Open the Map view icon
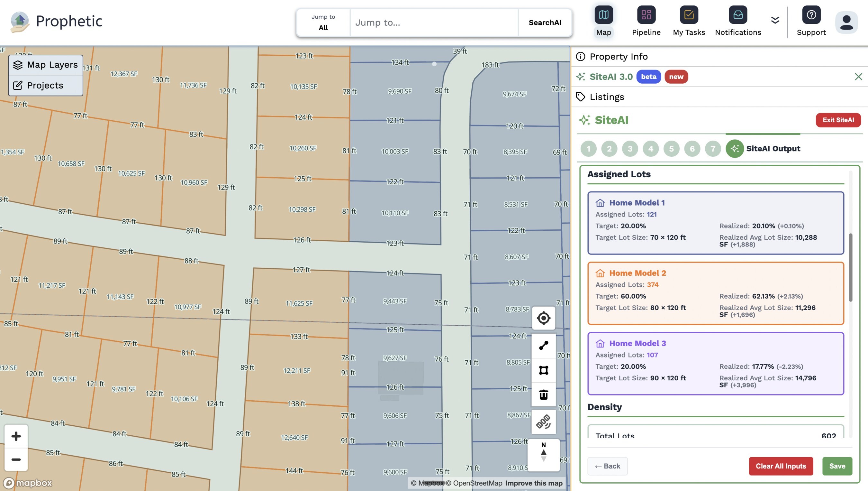Image resolution: width=868 pixels, height=491 pixels. click(x=603, y=15)
